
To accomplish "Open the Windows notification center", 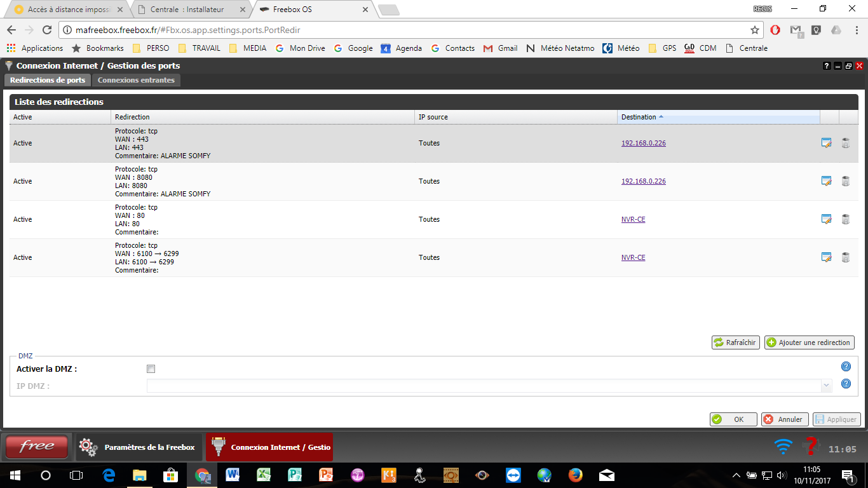I will tap(848, 475).
